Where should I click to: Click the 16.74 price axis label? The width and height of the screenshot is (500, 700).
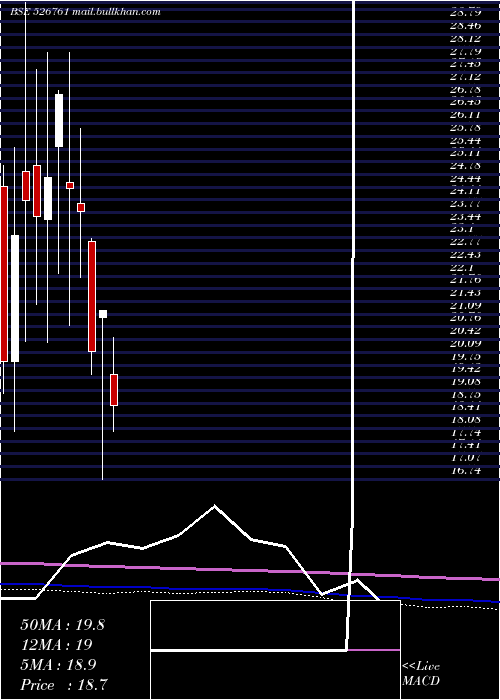point(466,470)
